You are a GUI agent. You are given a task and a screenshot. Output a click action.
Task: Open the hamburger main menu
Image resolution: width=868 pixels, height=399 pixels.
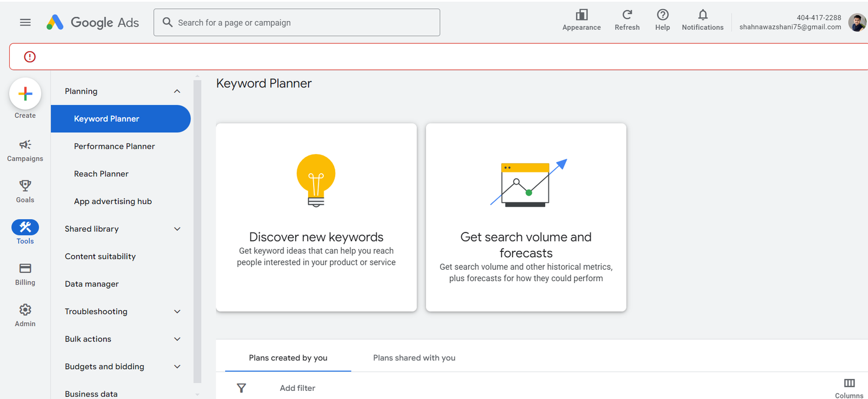tap(25, 22)
